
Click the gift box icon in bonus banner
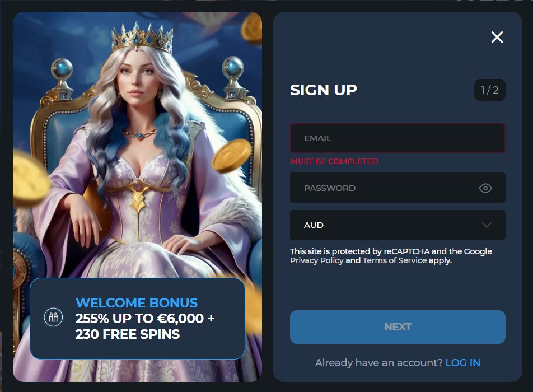(x=53, y=317)
